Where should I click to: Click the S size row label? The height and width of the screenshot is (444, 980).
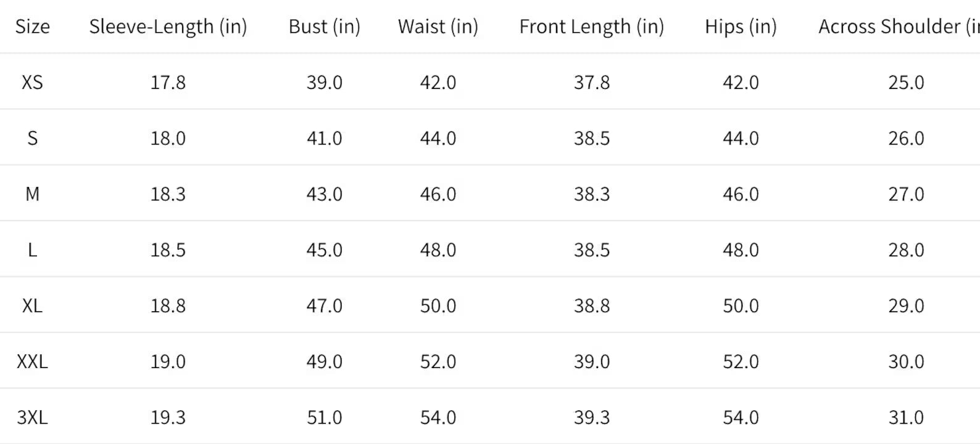point(33,138)
